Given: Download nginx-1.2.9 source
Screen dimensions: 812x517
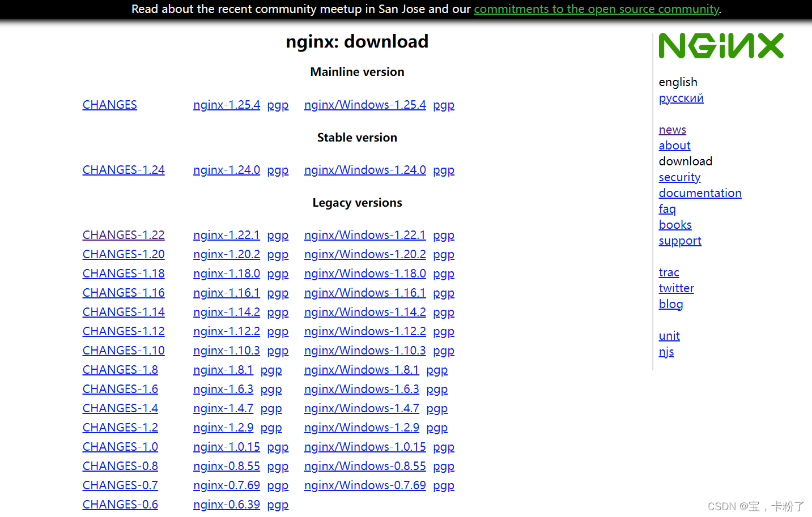Looking at the screenshot, I should pyautogui.click(x=223, y=428).
